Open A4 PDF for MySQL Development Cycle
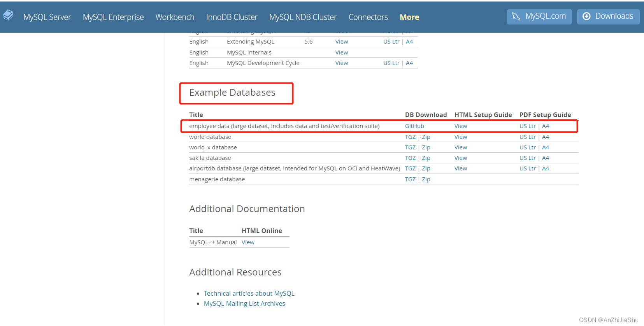The image size is (644, 326). point(409,63)
